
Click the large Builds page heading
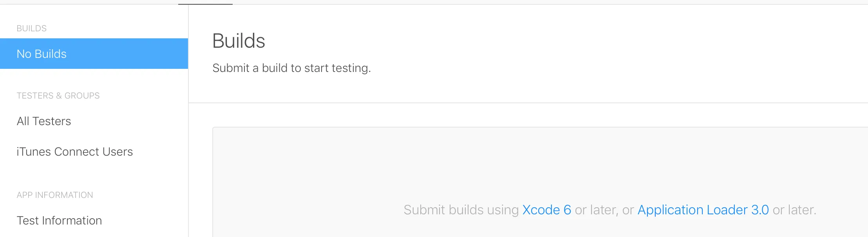(x=239, y=41)
